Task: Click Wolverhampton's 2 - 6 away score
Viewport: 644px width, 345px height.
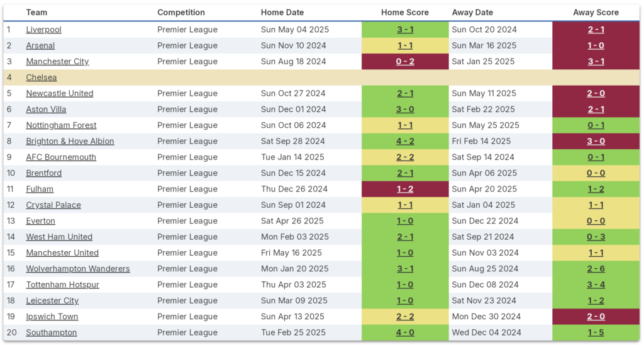Action: (596, 269)
